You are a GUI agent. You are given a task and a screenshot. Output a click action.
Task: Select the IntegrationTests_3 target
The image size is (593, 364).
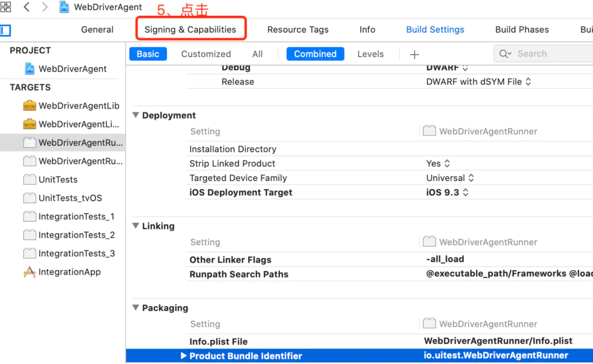point(77,253)
